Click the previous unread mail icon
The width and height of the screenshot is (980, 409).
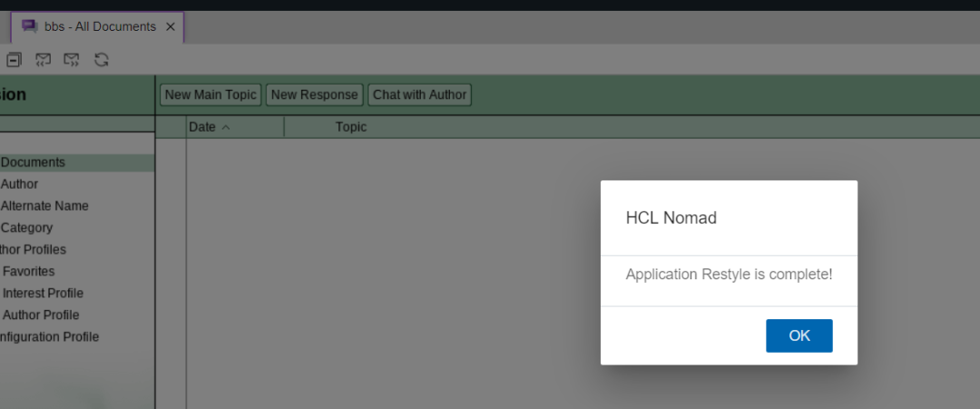(x=43, y=60)
